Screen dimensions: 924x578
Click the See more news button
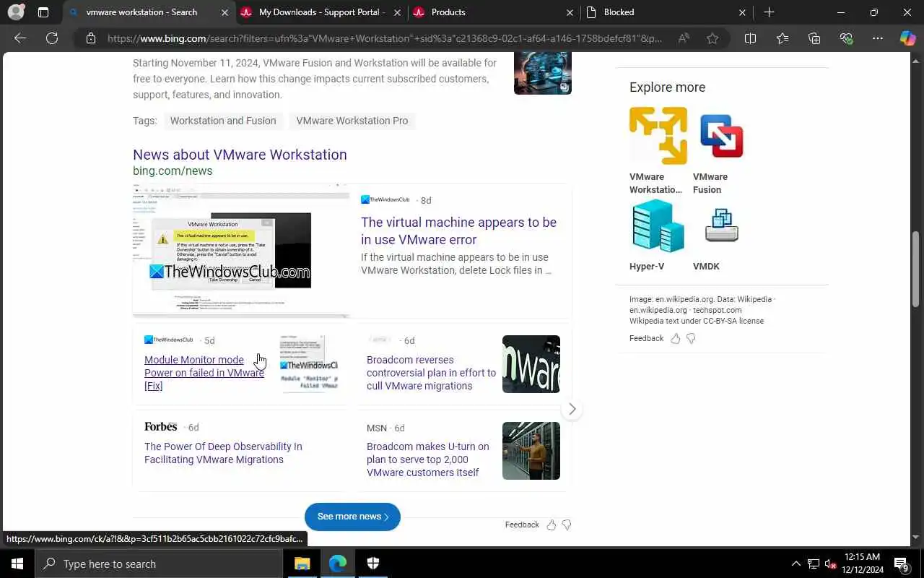tap(352, 517)
